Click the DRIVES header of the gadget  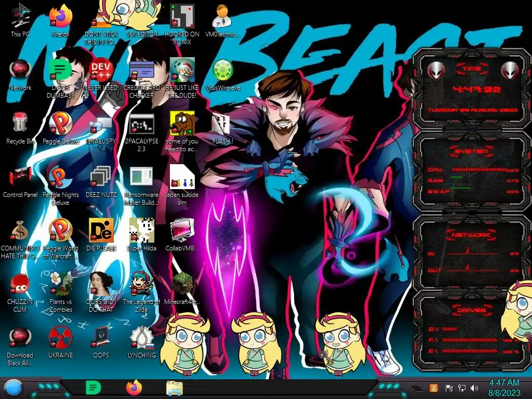coord(472,310)
